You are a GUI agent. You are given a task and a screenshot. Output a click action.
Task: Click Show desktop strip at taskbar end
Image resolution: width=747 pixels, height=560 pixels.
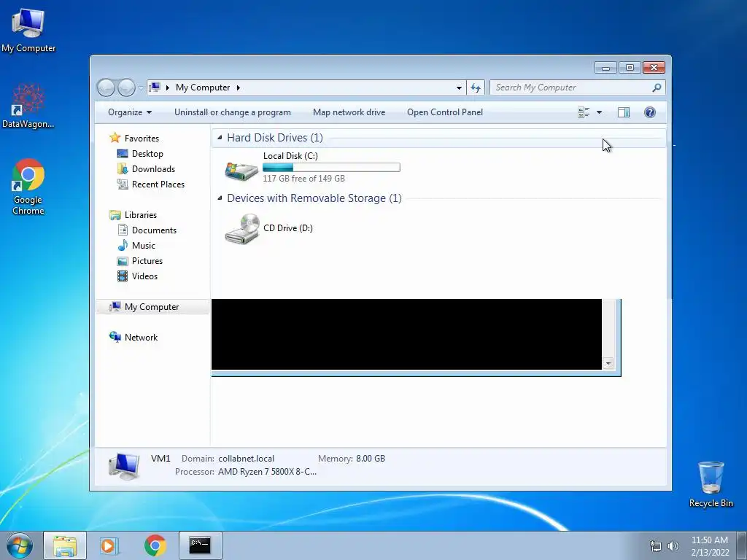(x=742, y=545)
